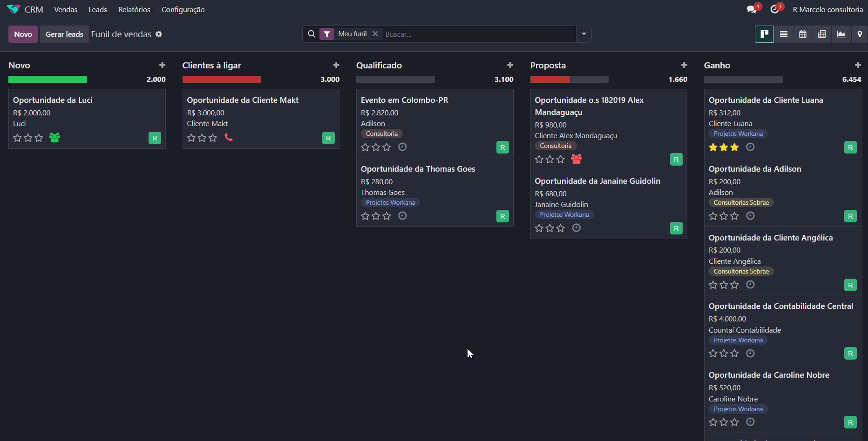Open the graph chart view
This screenshot has height=441, width=868.
point(841,34)
